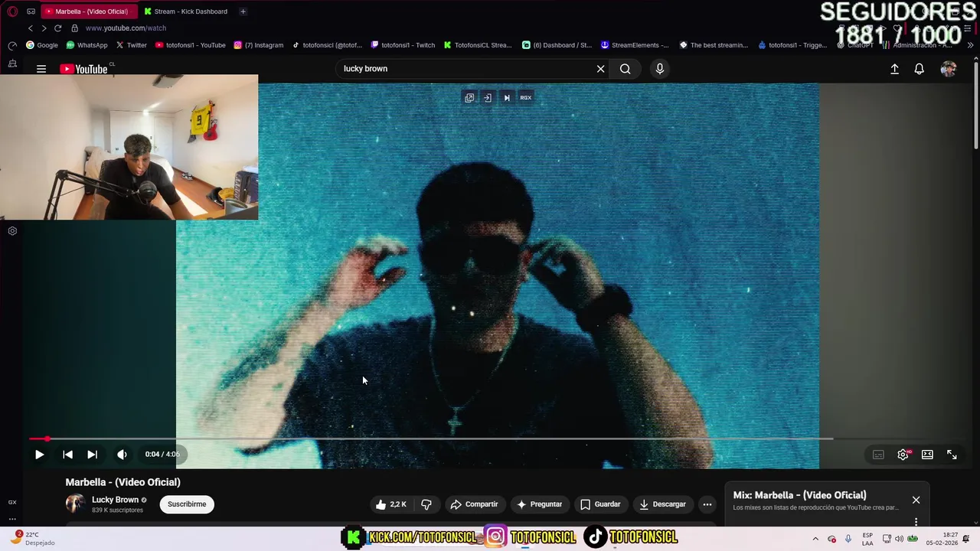The width and height of the screenshot is (980, 551).
Task: Open the Lucky Brown channel name link
Action: [x=116, y=500]
